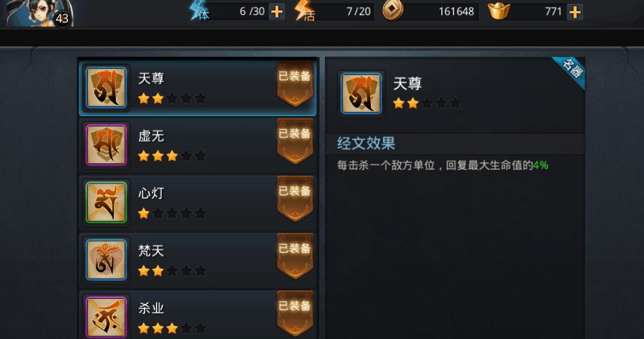Click the 已装备 badge on 虚无
644x339 pixels.
point(295,141)
